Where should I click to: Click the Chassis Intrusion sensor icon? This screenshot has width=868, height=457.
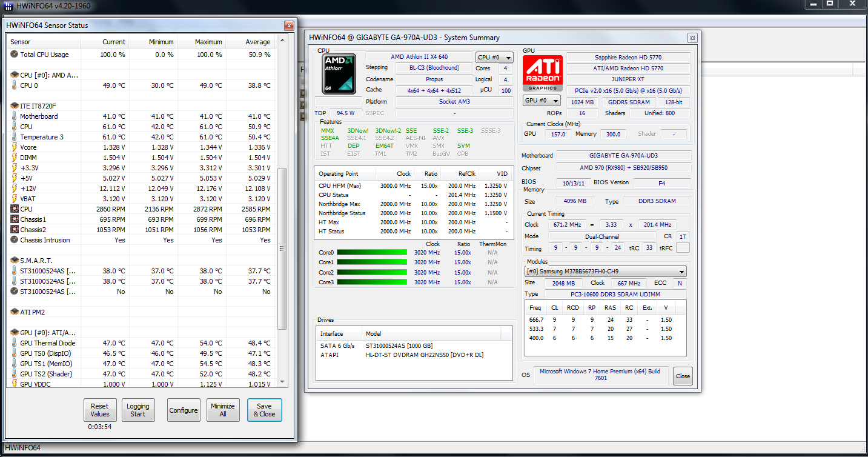[15, 240]
